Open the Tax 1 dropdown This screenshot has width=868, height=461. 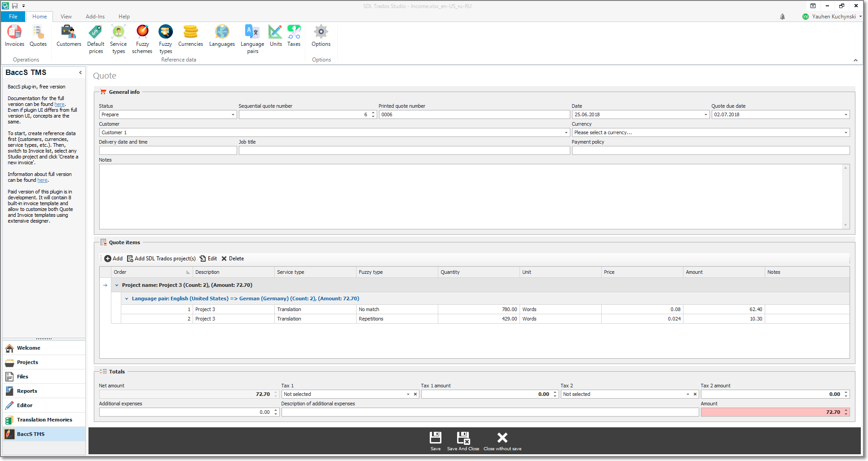(x=408, y=395)
